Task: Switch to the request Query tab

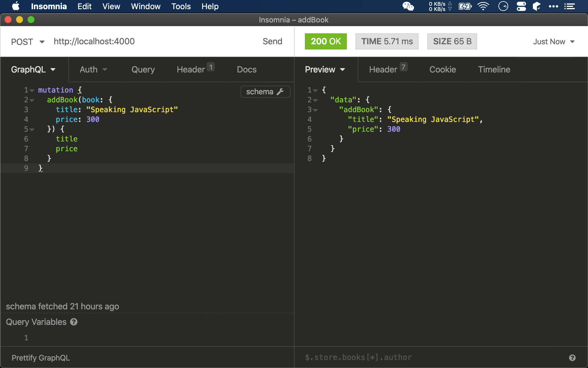Action: pos(143,70)
